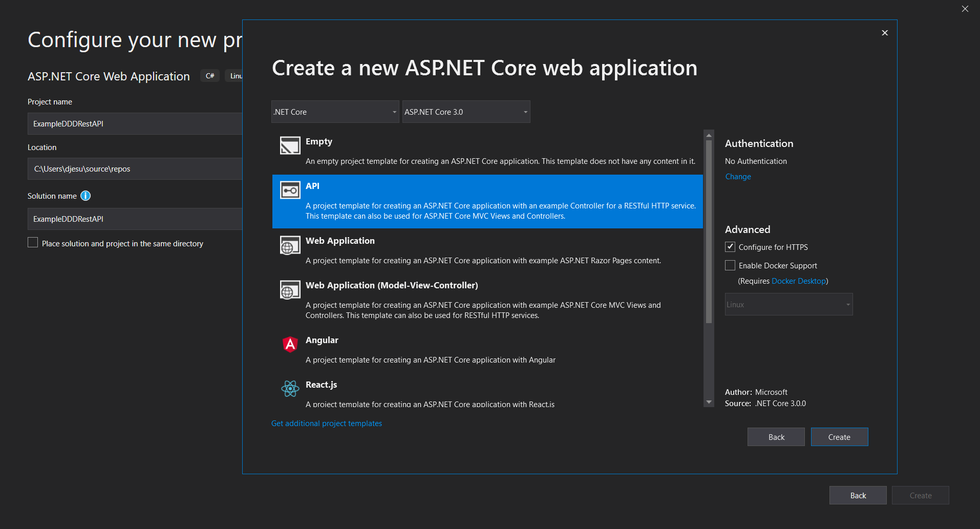Select the Web Application template icon
980x529 pixels.
[290, 245]
